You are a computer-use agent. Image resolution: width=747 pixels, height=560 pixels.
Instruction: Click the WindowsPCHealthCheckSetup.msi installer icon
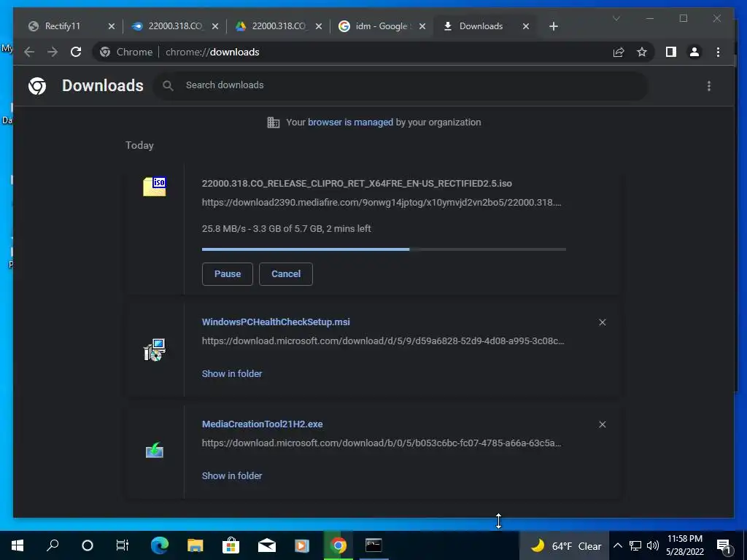click(x=155, y=349)
